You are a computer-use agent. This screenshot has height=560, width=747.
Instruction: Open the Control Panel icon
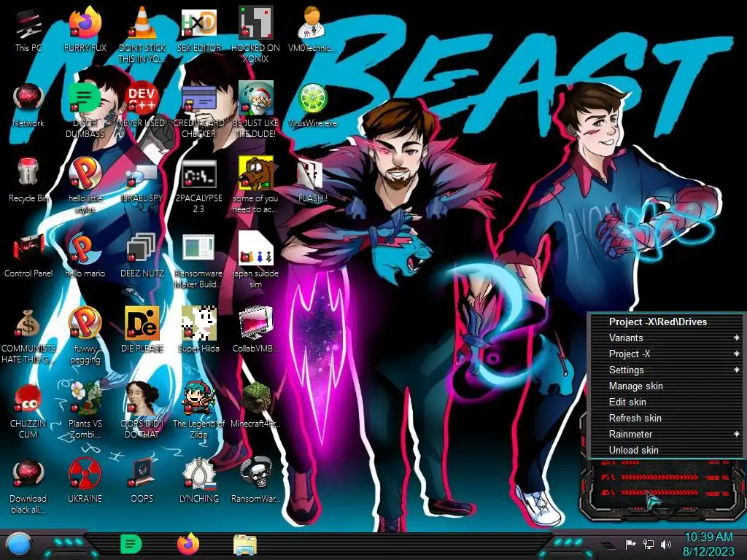(28, 256)
